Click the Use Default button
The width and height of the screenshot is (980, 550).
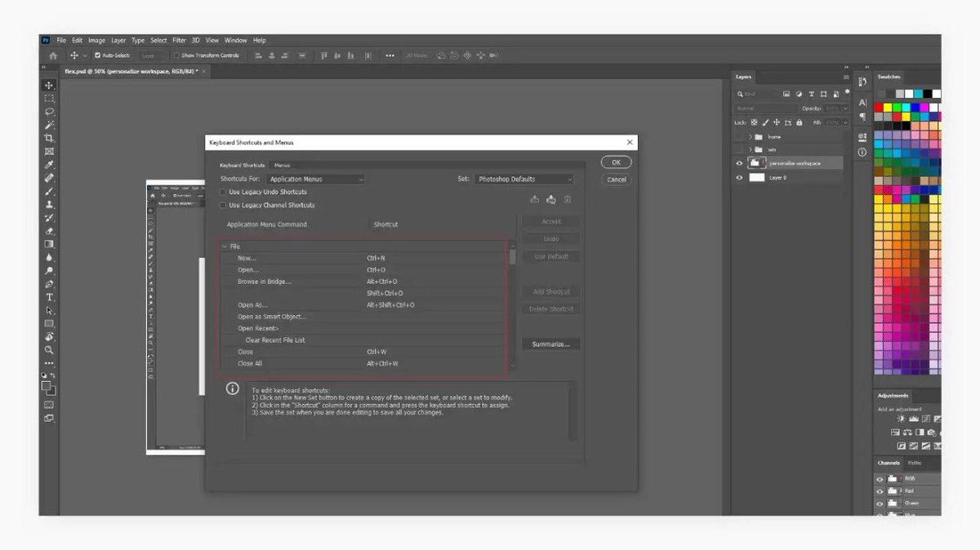(x=551, y=256)
